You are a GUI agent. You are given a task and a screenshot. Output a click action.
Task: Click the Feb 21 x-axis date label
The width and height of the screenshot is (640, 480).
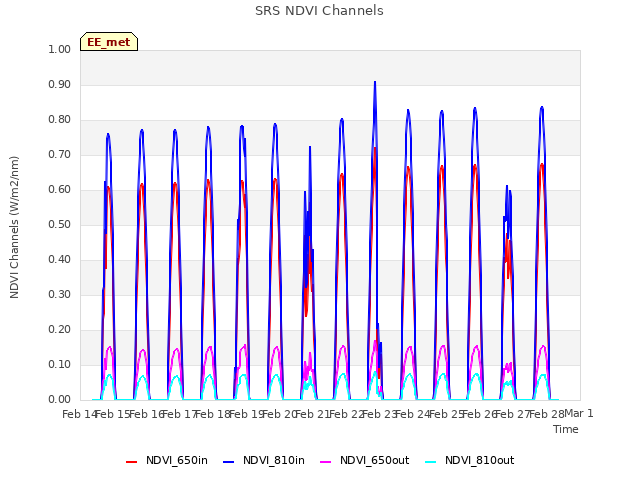pyautogui.click(x=312, y=414)
